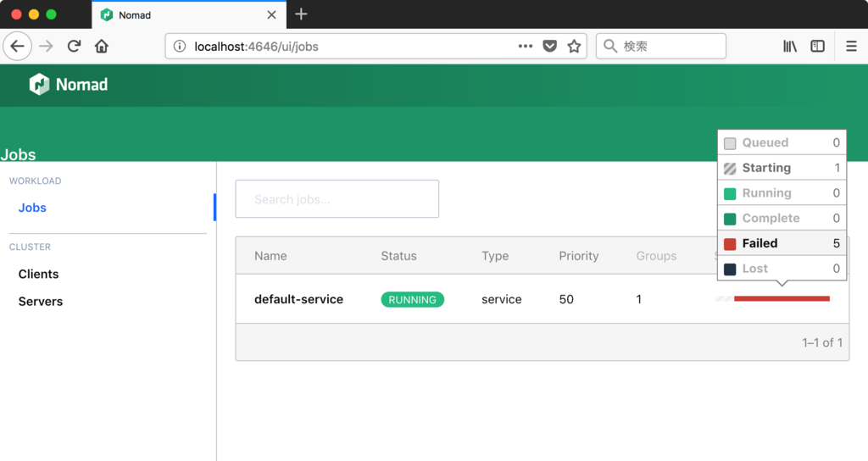
Task: Click the CLUSTER sidebar section label
Action: 30,247
